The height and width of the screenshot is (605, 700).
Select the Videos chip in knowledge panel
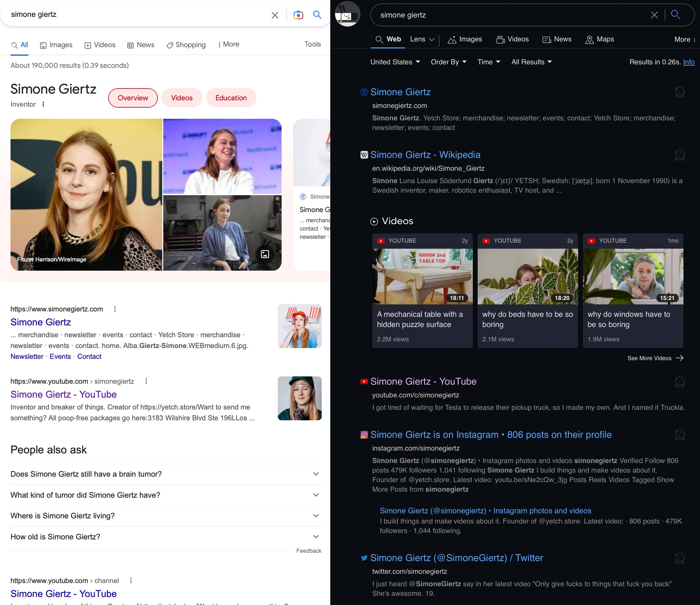click(x=182, y=98)
